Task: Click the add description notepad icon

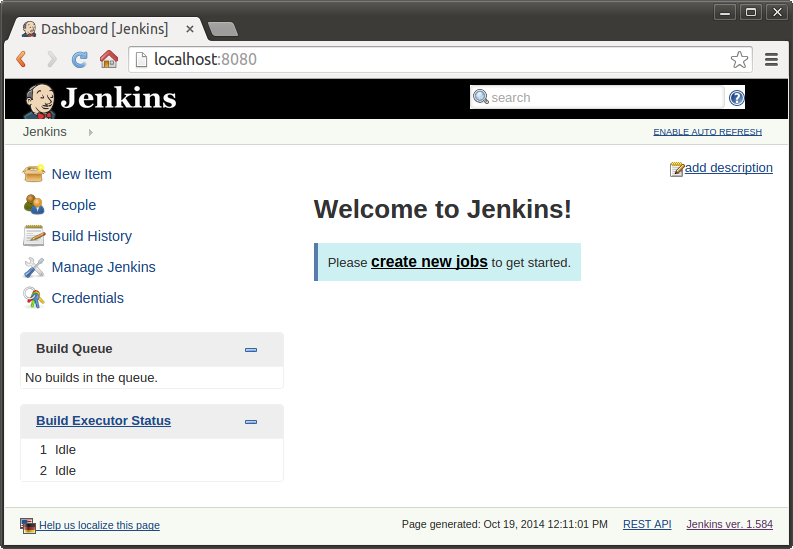Action: tap(677, 169)
